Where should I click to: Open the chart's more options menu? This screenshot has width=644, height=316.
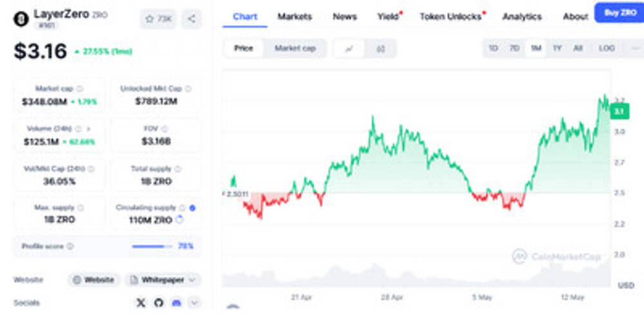pyautogui.click(x=636, y=48)
